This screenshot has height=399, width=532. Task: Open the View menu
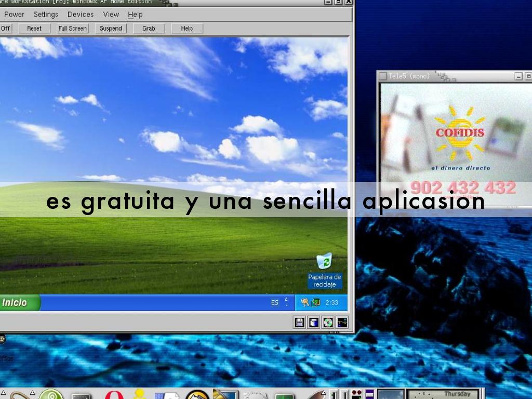tap(111, 15)
